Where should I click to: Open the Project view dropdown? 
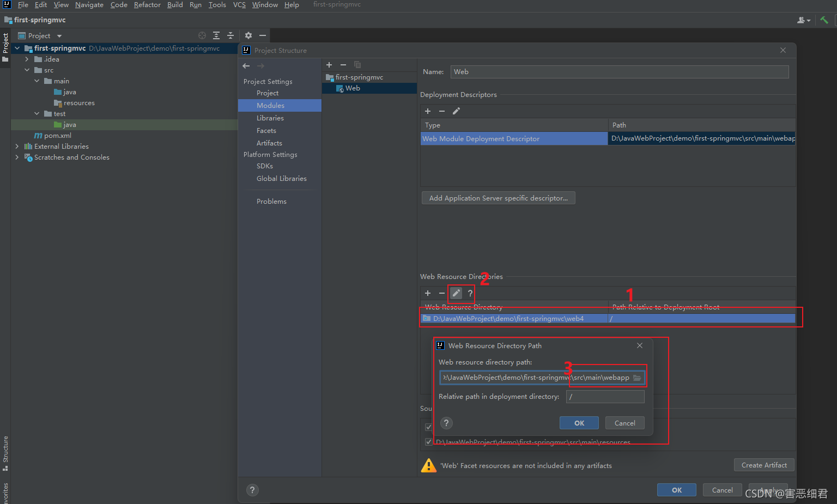pyautogui.click(x=40, y=35)
